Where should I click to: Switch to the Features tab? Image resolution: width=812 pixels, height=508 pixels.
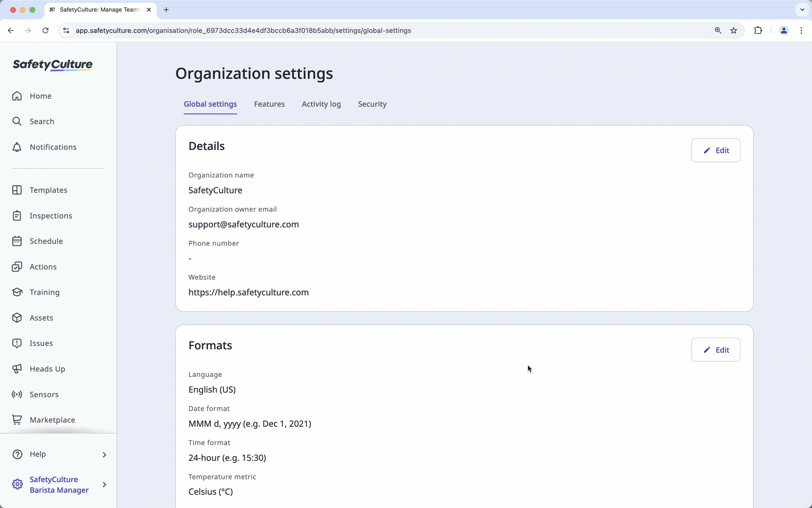tap(269, 104)
